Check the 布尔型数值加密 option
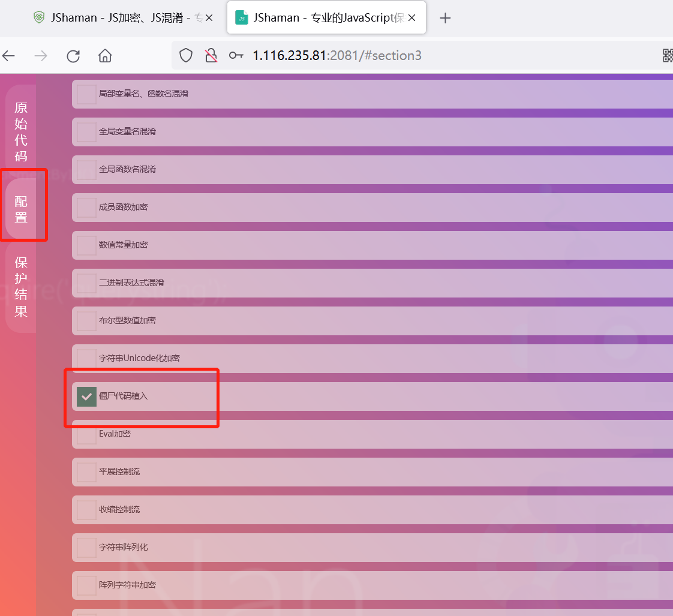 click(x=86, y=321)
